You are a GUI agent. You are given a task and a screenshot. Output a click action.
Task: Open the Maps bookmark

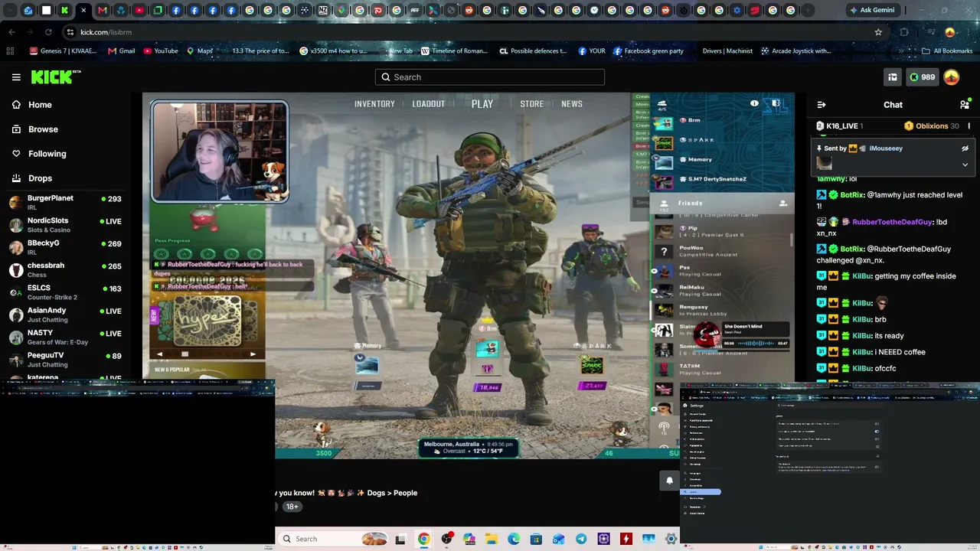(x=199, y=51)
